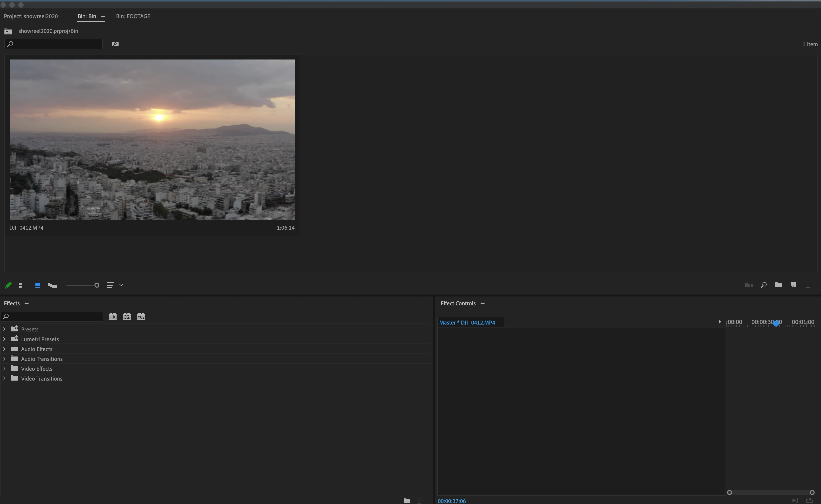Click the New Item icon

click(793, 285)
